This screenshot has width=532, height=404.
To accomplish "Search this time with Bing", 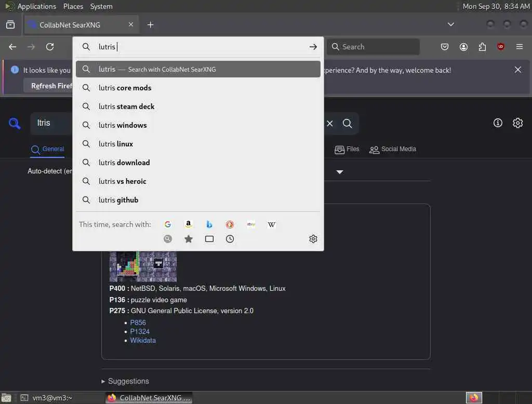I will click(x=209, y=224).
